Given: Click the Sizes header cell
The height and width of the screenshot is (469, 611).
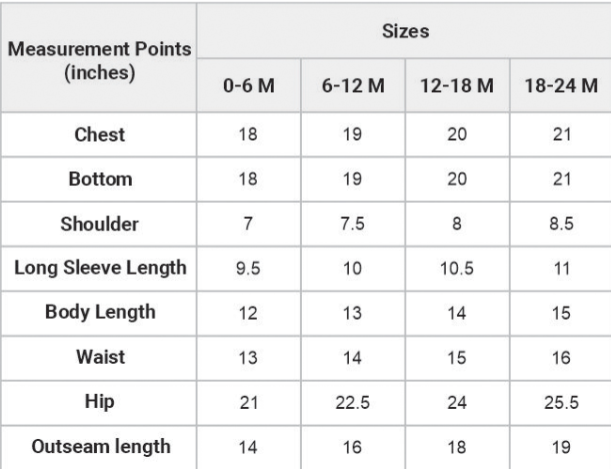Looking at the screenshot, I should (x=404, y=31).
